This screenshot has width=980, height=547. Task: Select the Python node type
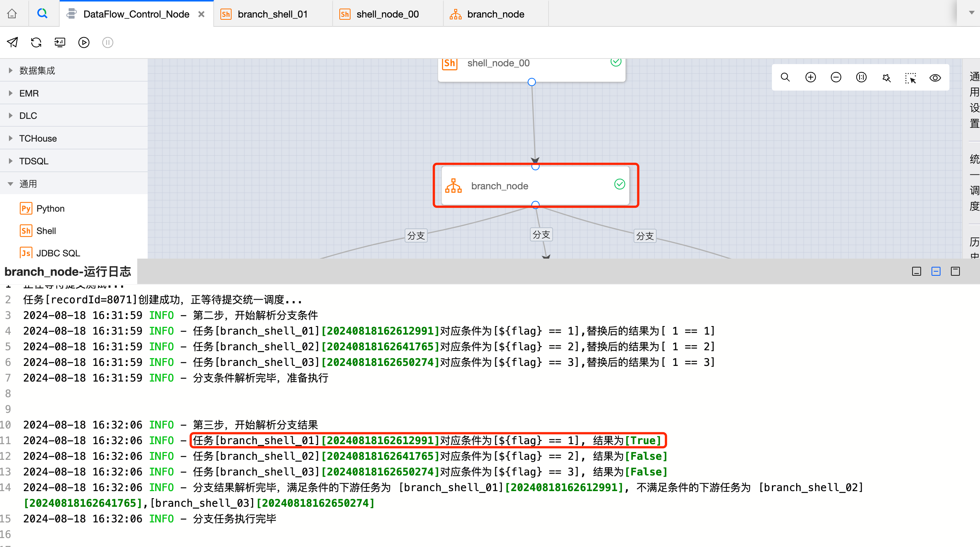pyautogui.click(x=50, y=208)
